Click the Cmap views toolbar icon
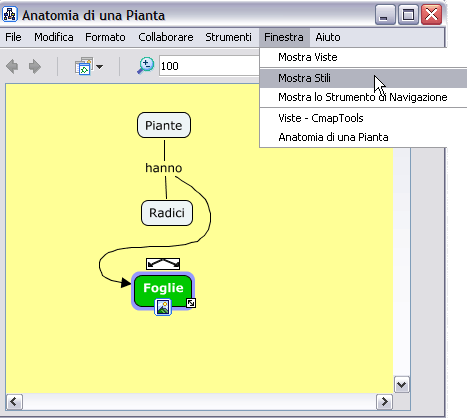This screenshot has width=468, height=418. (84, 66)
